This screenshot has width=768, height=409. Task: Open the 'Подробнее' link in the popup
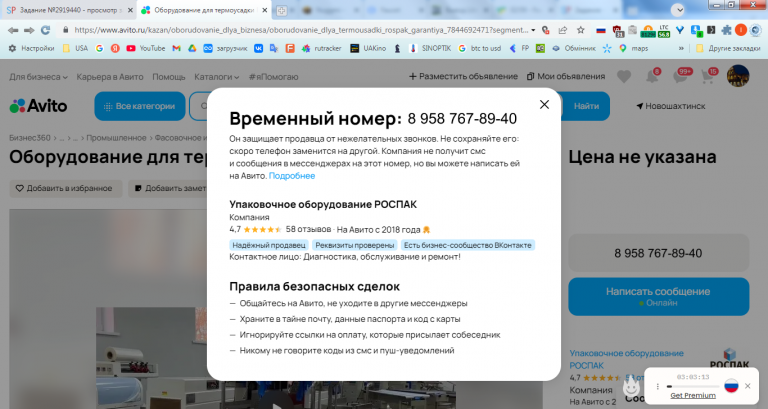coord(292,176)
